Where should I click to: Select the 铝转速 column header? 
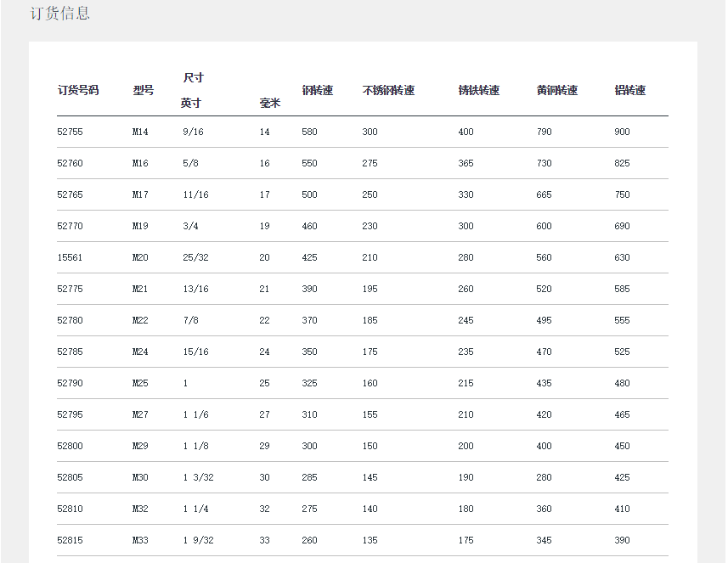click(630, 90)
